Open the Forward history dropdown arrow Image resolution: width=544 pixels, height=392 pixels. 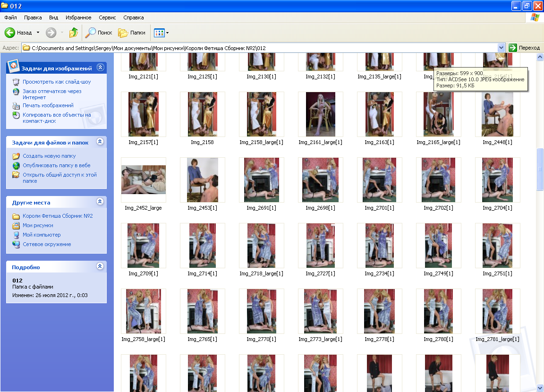[62, 33]
